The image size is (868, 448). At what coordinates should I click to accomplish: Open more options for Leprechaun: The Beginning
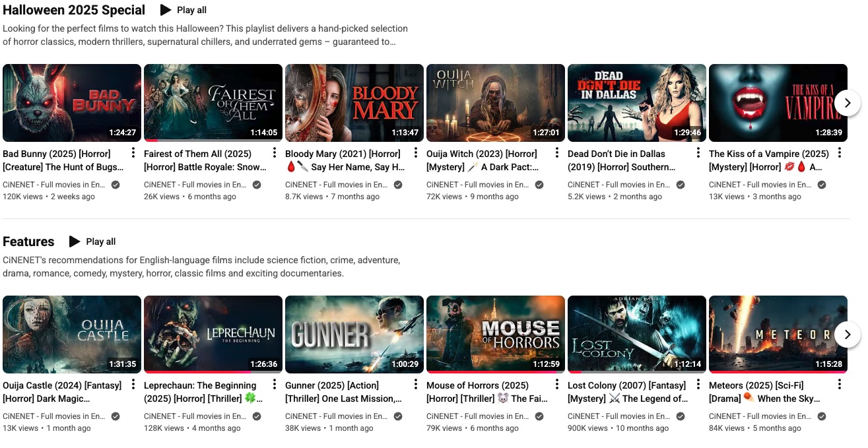pos(275,385)
